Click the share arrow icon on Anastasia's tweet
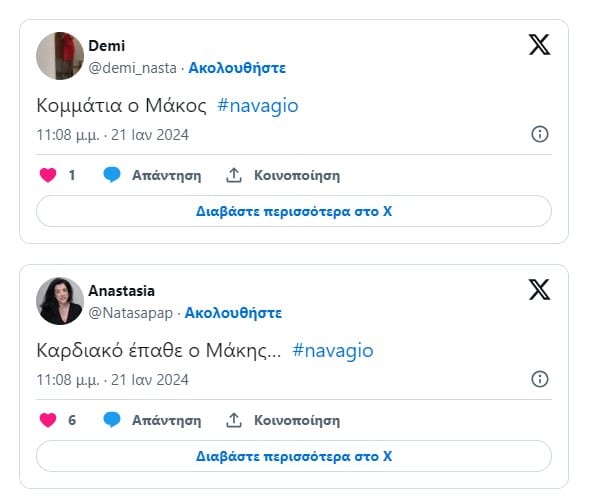This screenshot has height=504, width=593. coord(234,420)
